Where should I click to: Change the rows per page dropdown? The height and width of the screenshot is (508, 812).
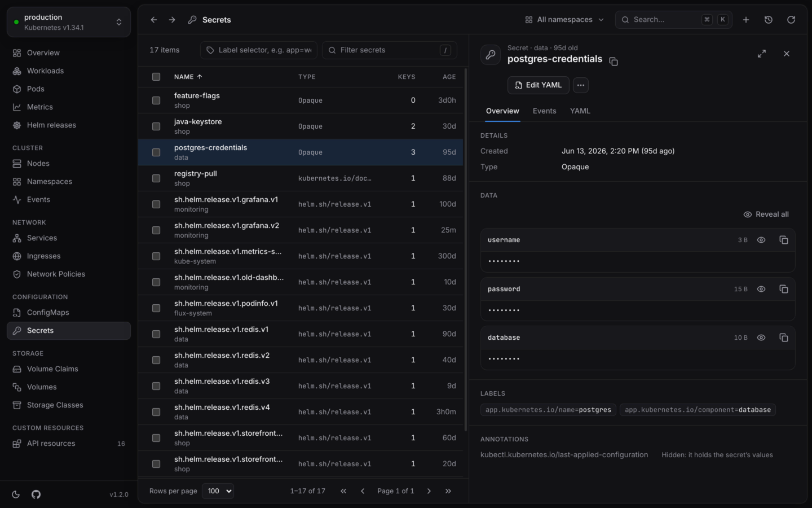(218, 491)
